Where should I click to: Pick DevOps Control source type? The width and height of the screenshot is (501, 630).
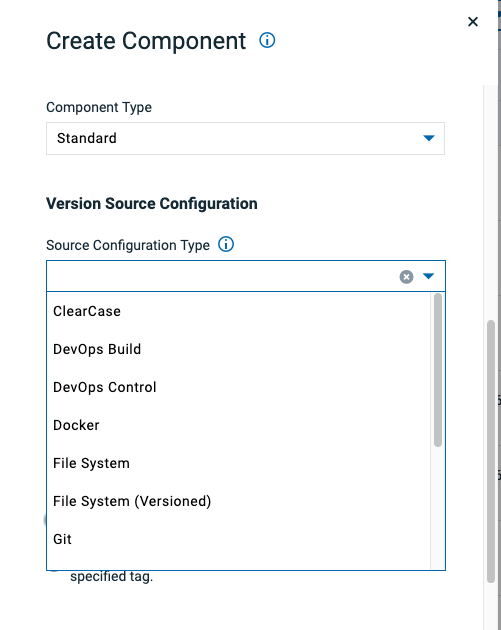coord(238,387)
